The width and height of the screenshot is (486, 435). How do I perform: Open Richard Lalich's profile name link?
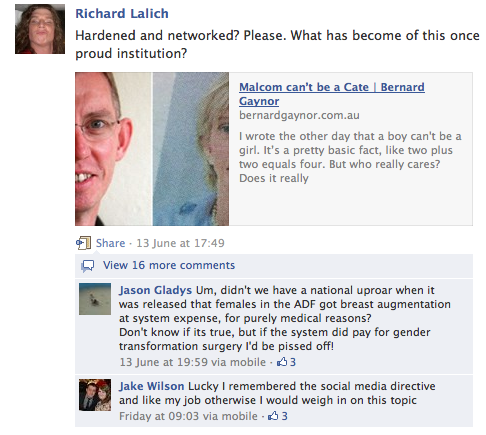[122, 14]
